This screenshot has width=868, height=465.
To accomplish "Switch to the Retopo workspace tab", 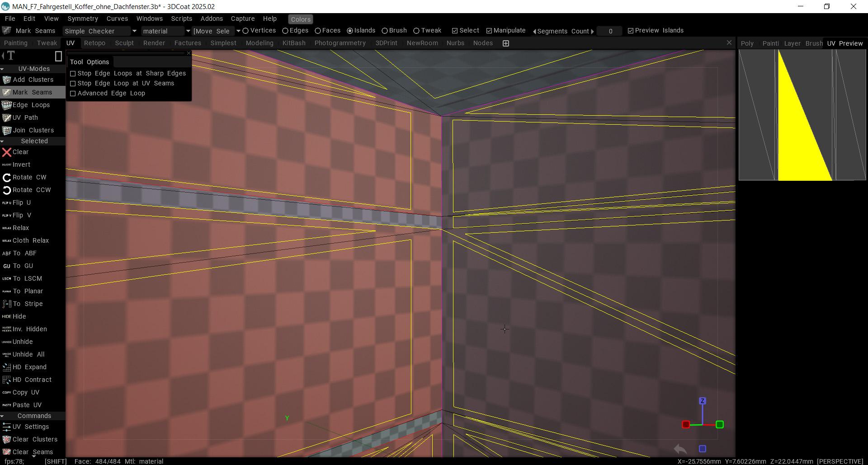I will point(94,43).
